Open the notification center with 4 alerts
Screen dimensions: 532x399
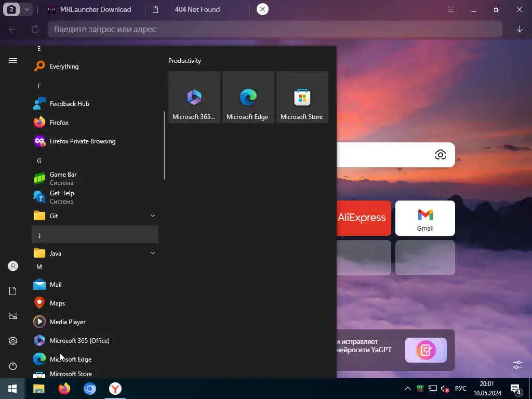[x=515, y=389]
